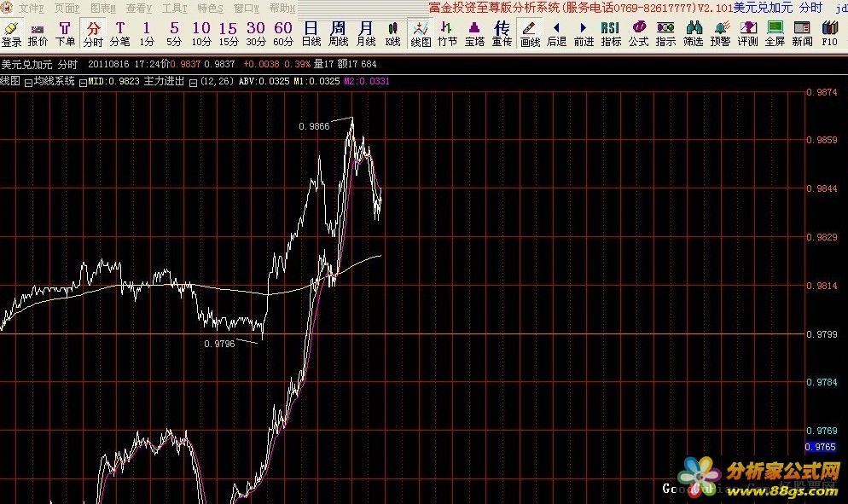
Task: Open the 预警 alert bell icon
Action: (720, 33)
